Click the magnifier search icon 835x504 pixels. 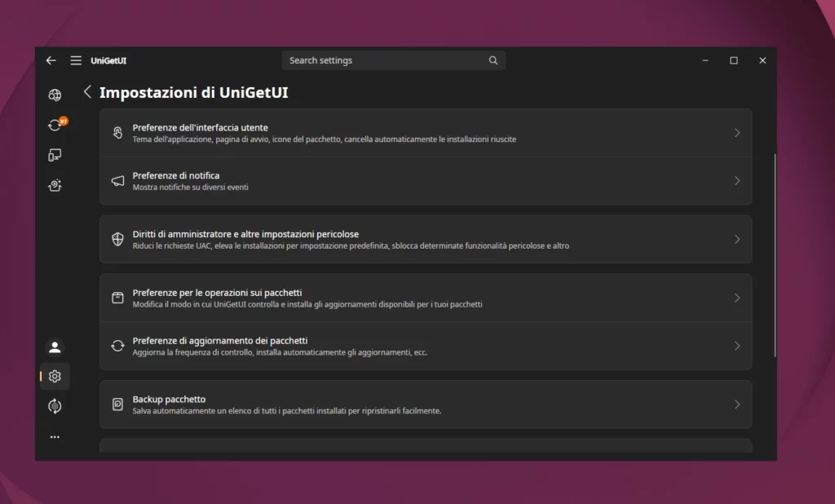(x=493, y=60)
